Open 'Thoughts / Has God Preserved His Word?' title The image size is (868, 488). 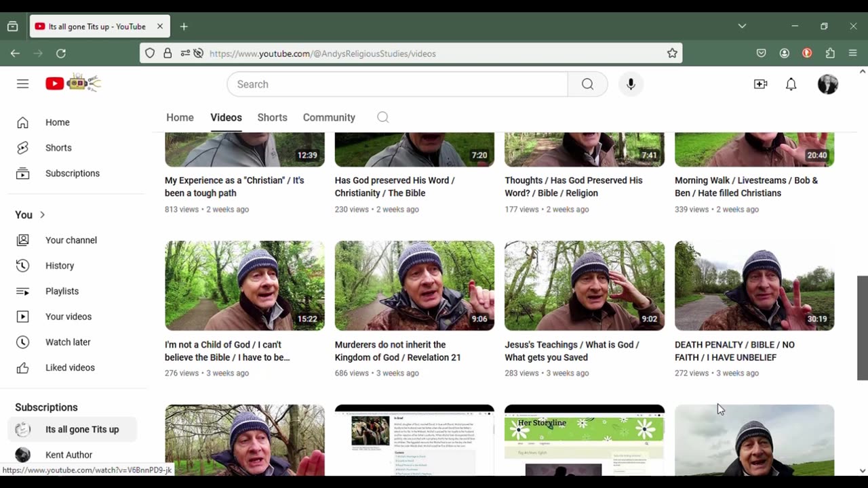pyautogui.click(x=574, y=186)
